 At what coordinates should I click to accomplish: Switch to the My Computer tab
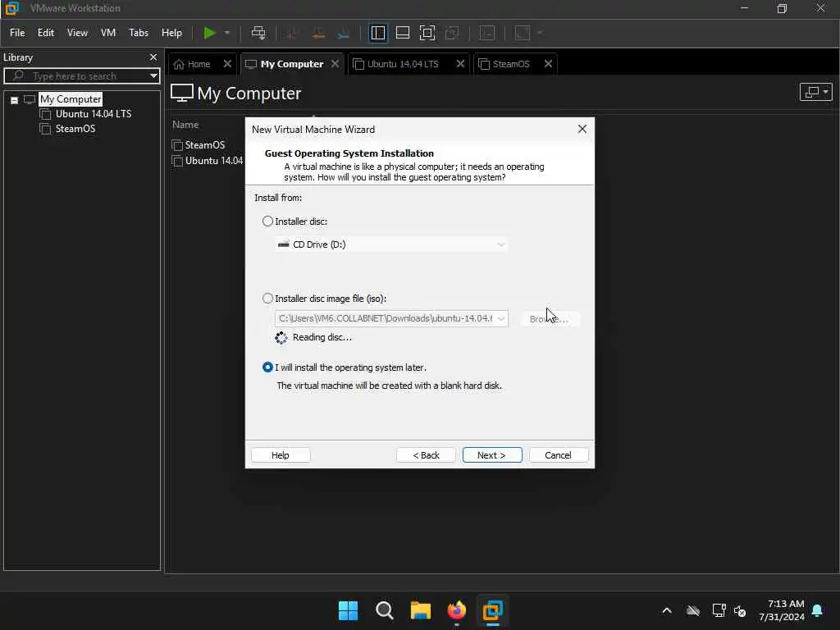coord(291,64)
